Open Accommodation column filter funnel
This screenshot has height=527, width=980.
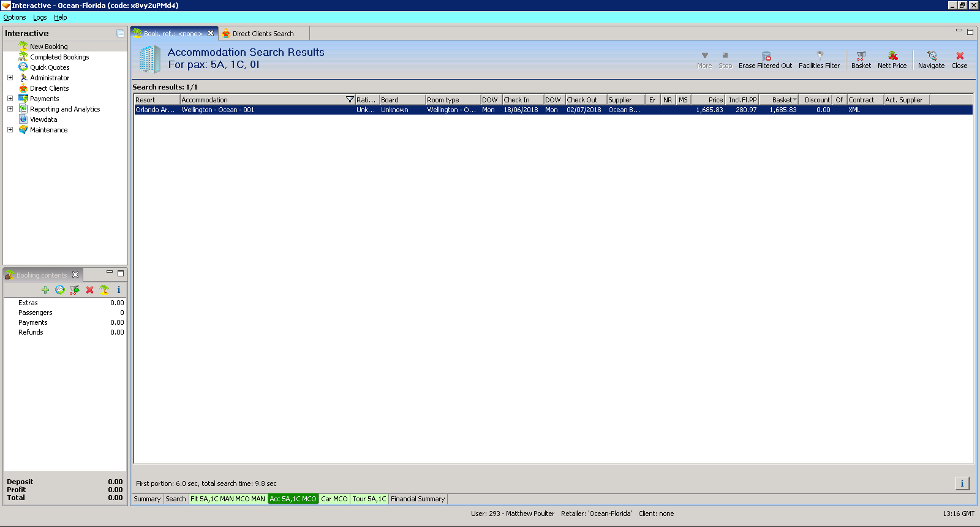(x=350, y=100)
